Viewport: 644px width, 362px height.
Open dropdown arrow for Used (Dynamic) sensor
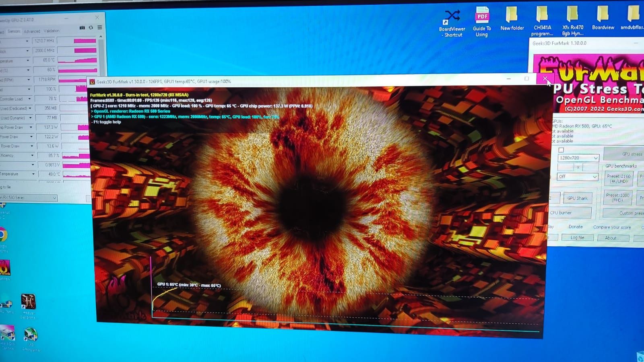click(30, 118)
